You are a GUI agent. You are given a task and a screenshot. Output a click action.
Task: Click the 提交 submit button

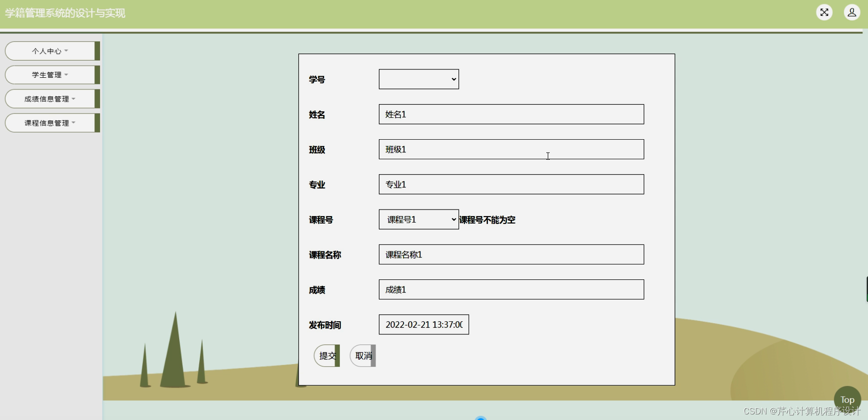[327, 355]
